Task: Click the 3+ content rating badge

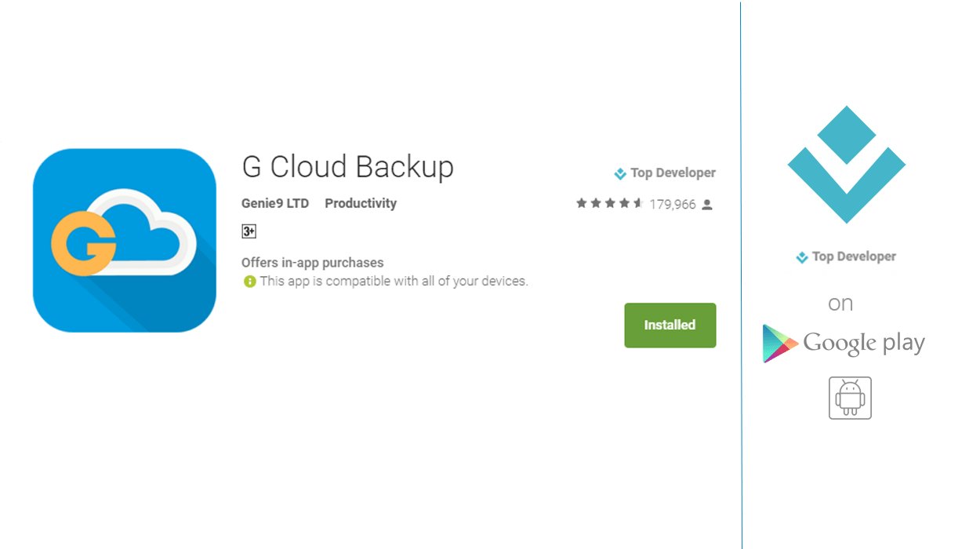Action: [249, 231]
